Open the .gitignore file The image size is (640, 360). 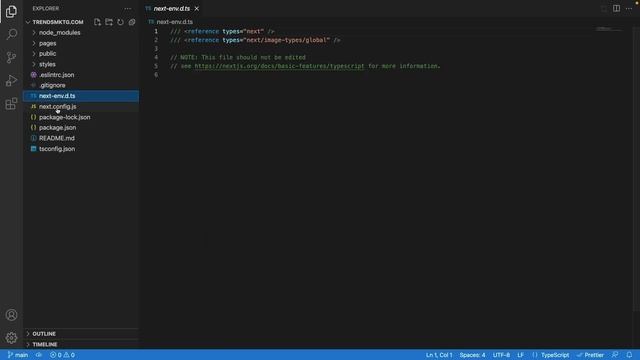(x=81, y=85)
